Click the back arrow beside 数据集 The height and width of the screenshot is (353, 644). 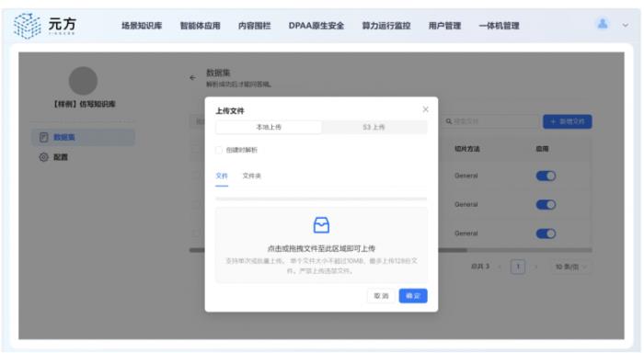click(192, 77)
